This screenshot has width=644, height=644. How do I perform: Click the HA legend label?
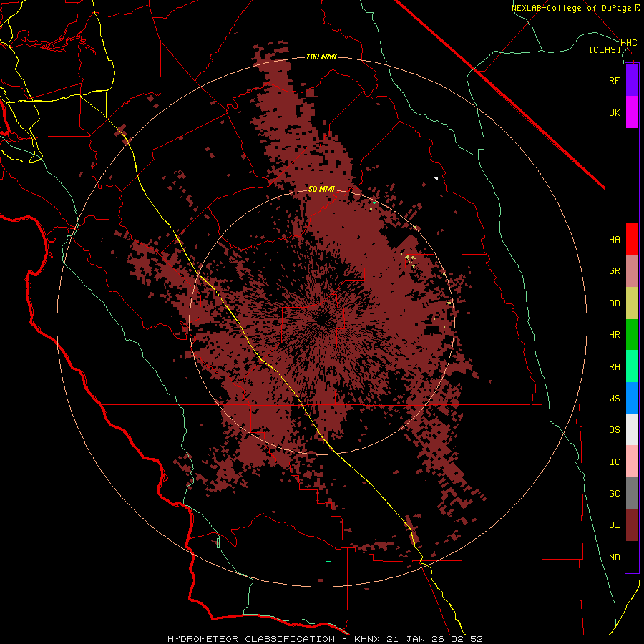point(614,239)
